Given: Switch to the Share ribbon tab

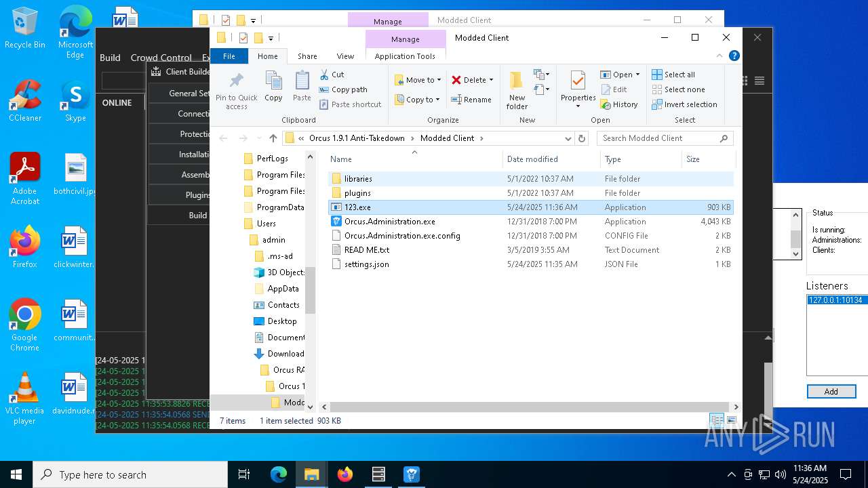Looking at the screenshot, I should [x=307, y=56].
